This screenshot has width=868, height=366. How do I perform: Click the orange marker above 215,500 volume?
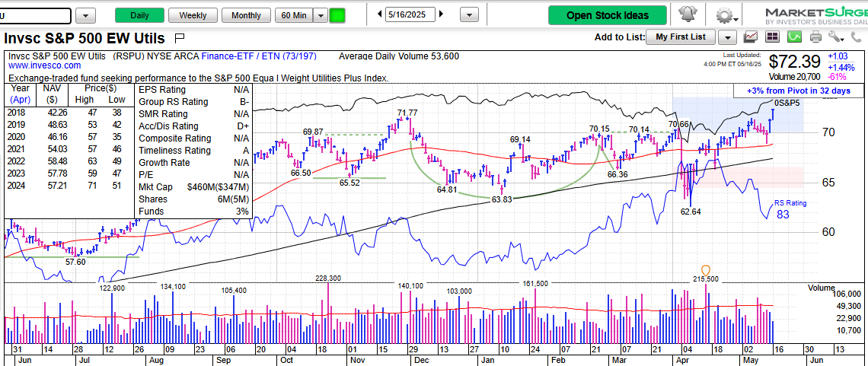[706, 270]
